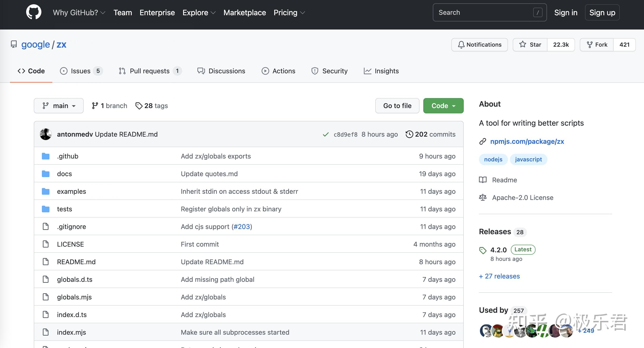Screen dimensions: 644x348
Task: Open the Insights tab
Action: coord(381,71)
